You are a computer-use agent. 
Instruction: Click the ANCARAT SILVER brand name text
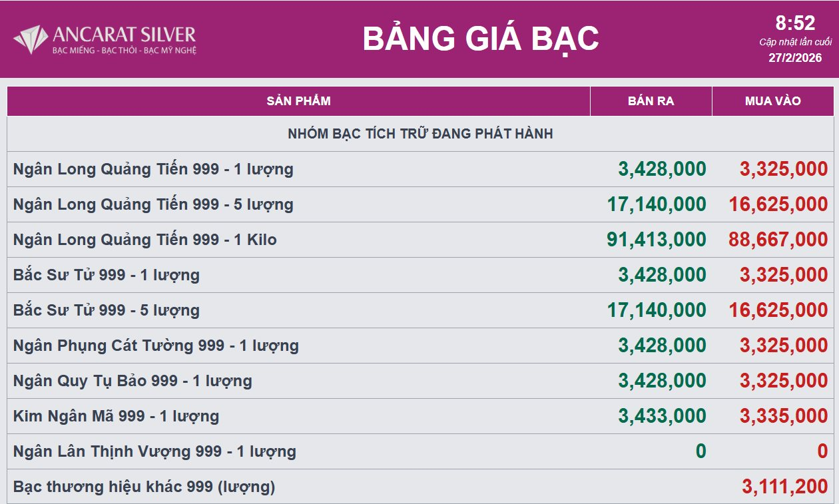(x=124, y=35)
